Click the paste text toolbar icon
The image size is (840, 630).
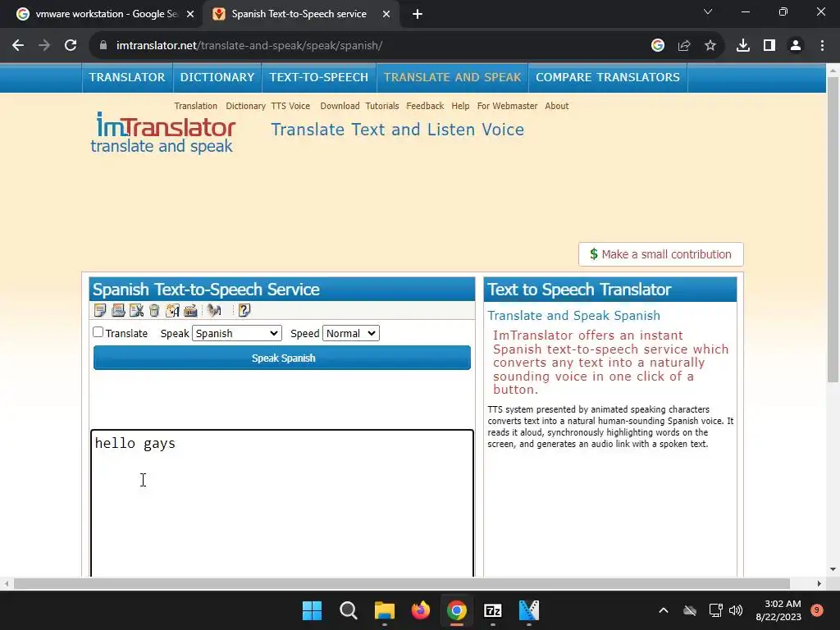point(118,310)
